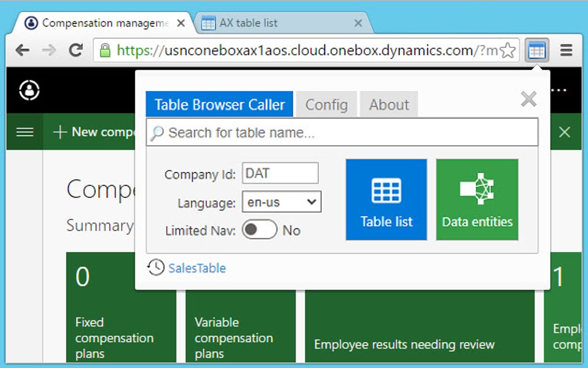Open the three-dot menu in the black header
Viewport: 588px width, 368px height.
tap(559, 90)
